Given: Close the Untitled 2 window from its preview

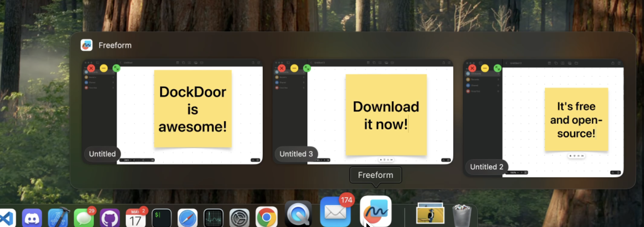Looking at the screenshot, I should coord(473,68).
